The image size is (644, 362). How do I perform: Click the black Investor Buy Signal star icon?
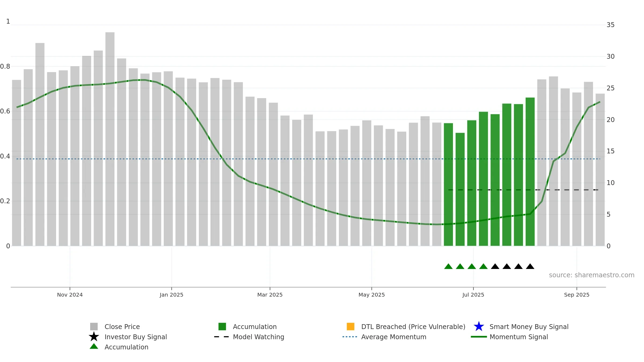pyautogui.click(x=94, y=337)
